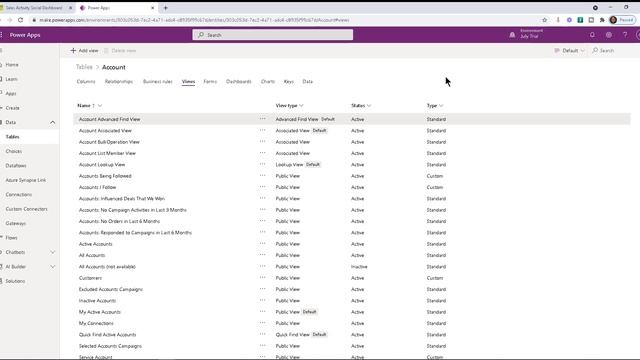The image size is (640, 360).
Task: Open the View type column filter dropdown
Action: (x=301, y=106)
